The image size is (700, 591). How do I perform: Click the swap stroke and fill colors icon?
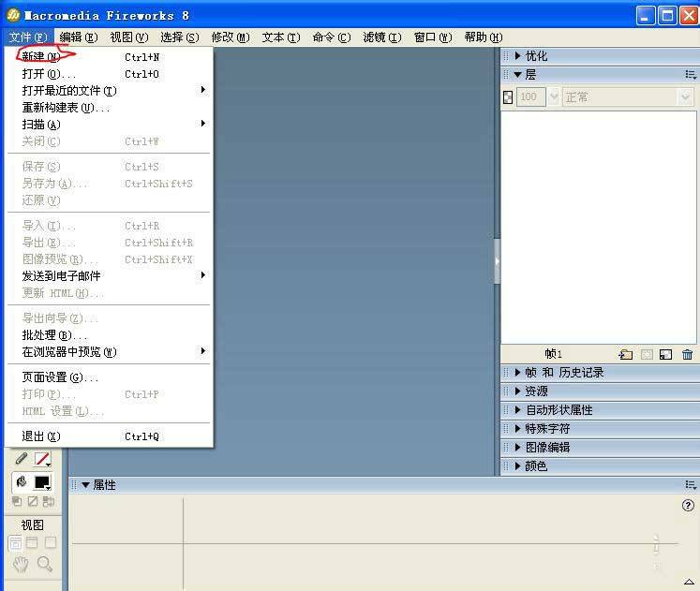48,502
